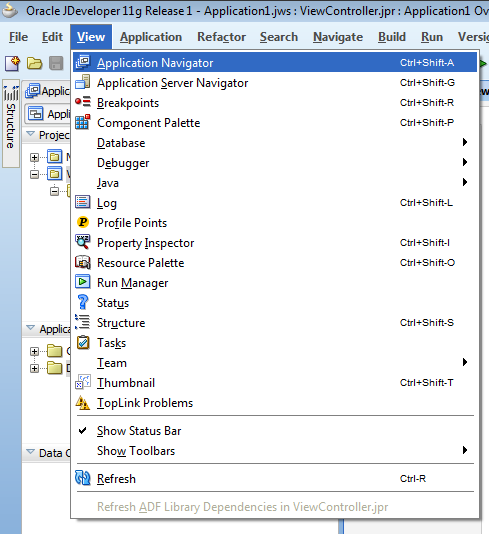Image resolution: width=489 pixels, height=534 pixels.
Task: Choose Breakpoints from the View menu
Action: (x=275, y=103)
